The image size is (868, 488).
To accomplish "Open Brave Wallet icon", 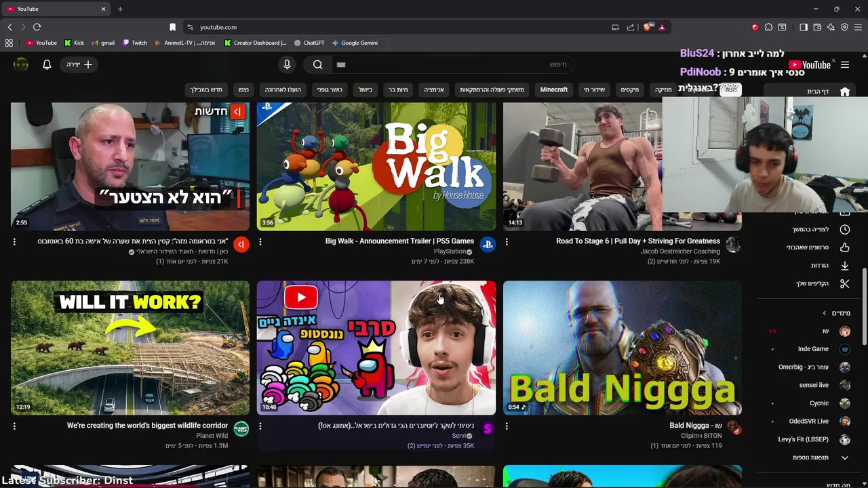I will (817, 27).
